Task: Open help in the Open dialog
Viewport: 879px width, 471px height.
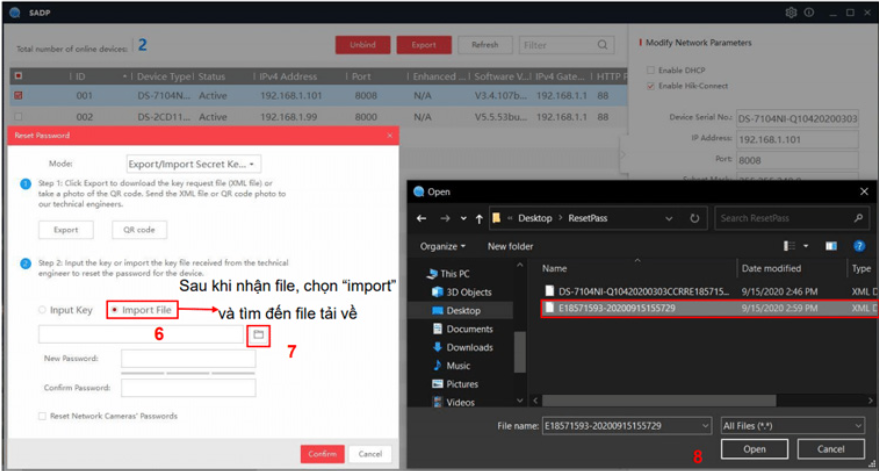Action: click(858, 246)
